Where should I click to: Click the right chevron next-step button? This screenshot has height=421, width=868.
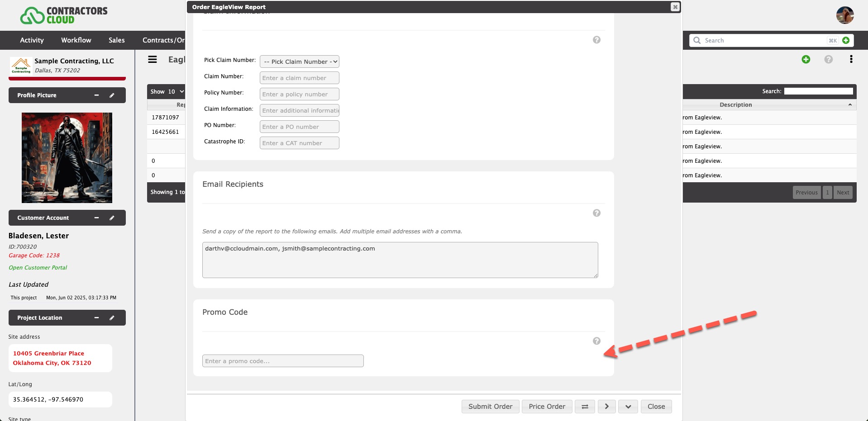[606, 407]
